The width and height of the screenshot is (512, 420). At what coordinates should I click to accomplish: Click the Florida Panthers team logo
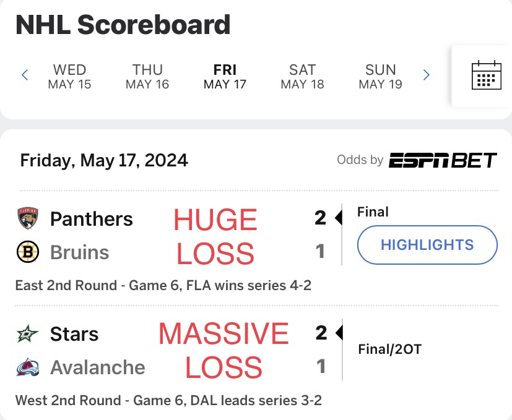28,218
